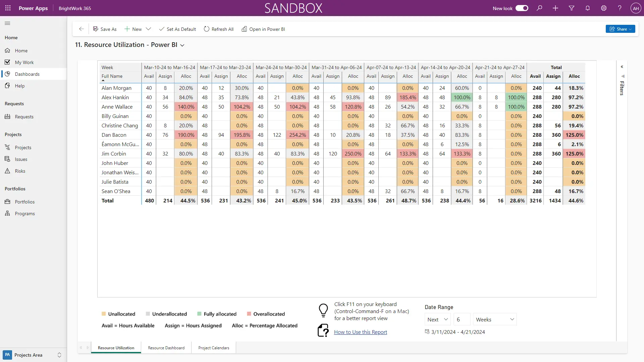Open the settings gear icon

[604, 8]
